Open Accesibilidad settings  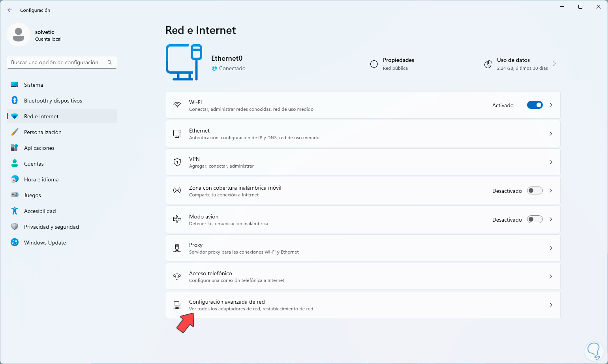coord(62,211)
